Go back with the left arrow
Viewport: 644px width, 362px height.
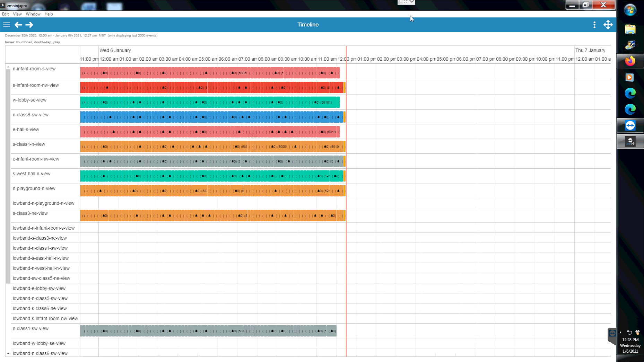click(x=18, y=25)
